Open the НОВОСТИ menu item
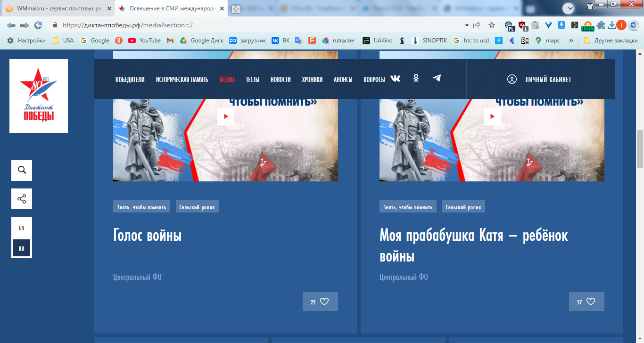The image size is (644, 343). pos(281,80)
